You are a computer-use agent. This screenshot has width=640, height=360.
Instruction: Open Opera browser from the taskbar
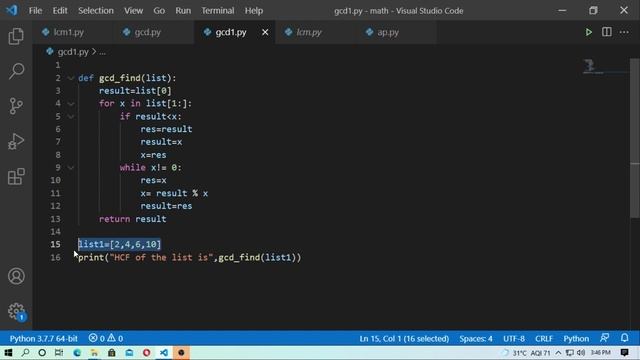pos(147,353)
